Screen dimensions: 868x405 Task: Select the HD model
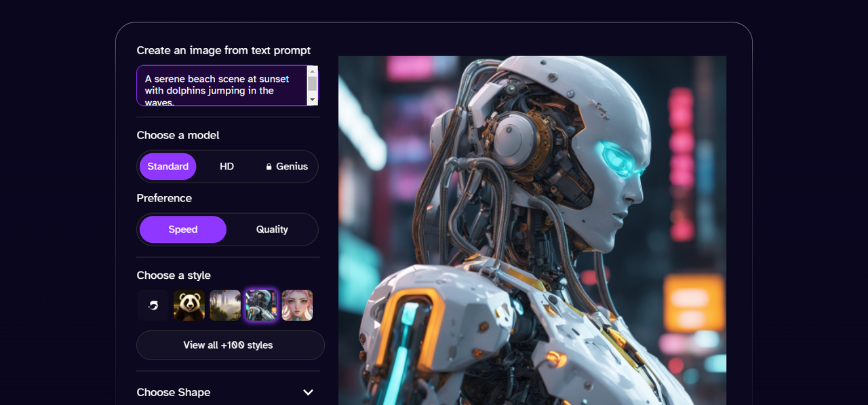pos(227,166)
